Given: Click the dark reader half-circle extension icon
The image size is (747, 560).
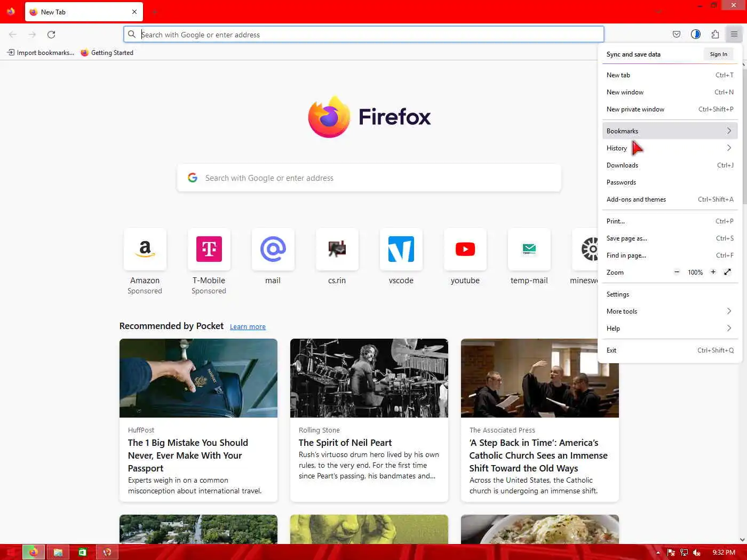Looking at the screenshot, I should 696,34.
